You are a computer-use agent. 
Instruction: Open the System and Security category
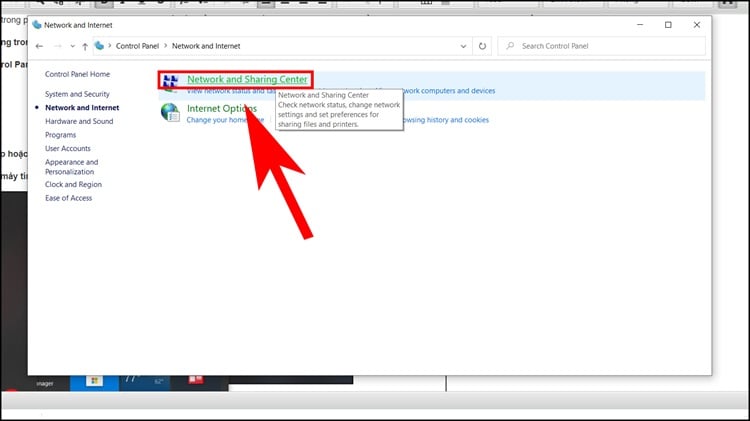(x=78, y=94)
